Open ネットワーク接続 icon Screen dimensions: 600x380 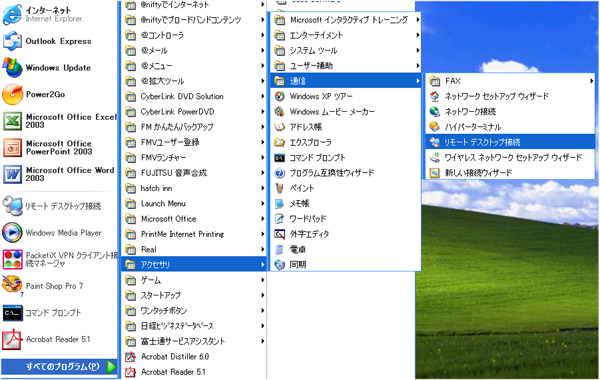click(x=434, y=112)
